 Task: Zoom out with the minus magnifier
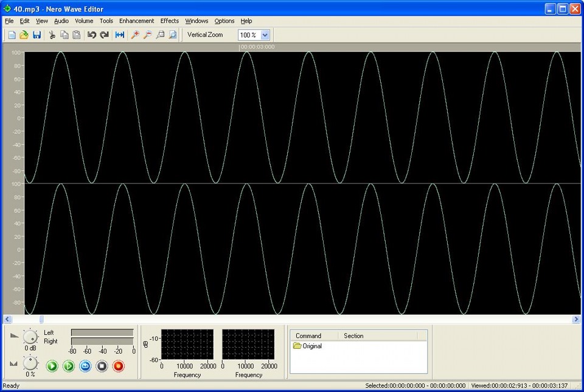click(147, 35)
